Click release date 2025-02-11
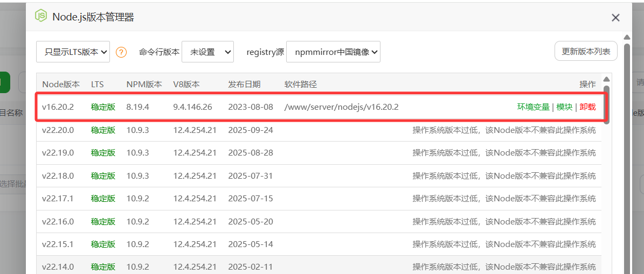Viewport: 644px width, 274px height. (x=251, y=267)
